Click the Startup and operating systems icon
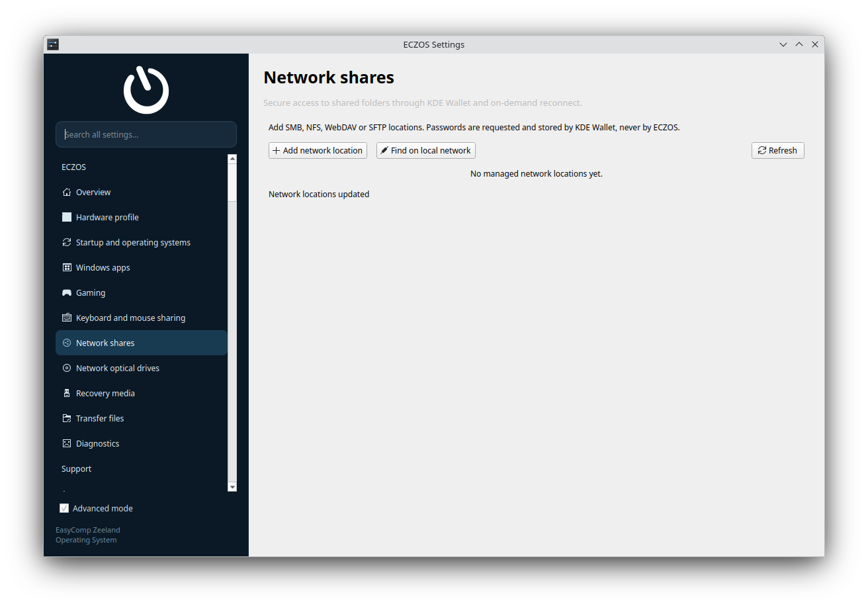 [x=66, y=242]
